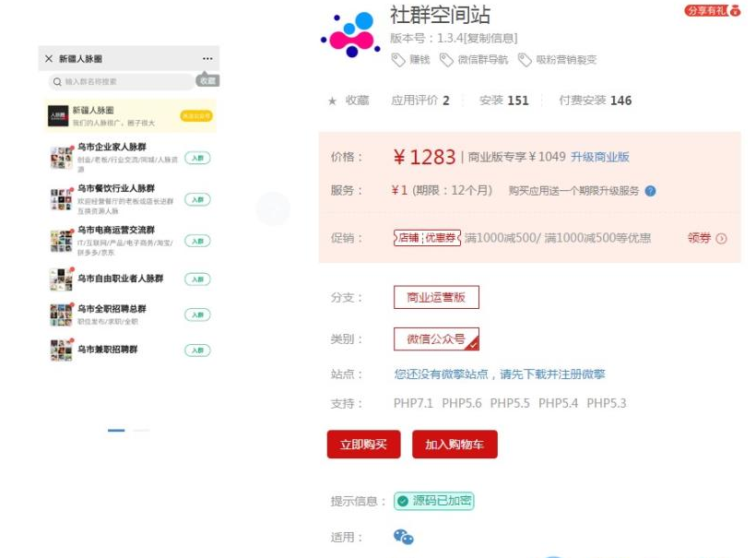Click the star icon to favorite (收藏)

click(333, 101)
